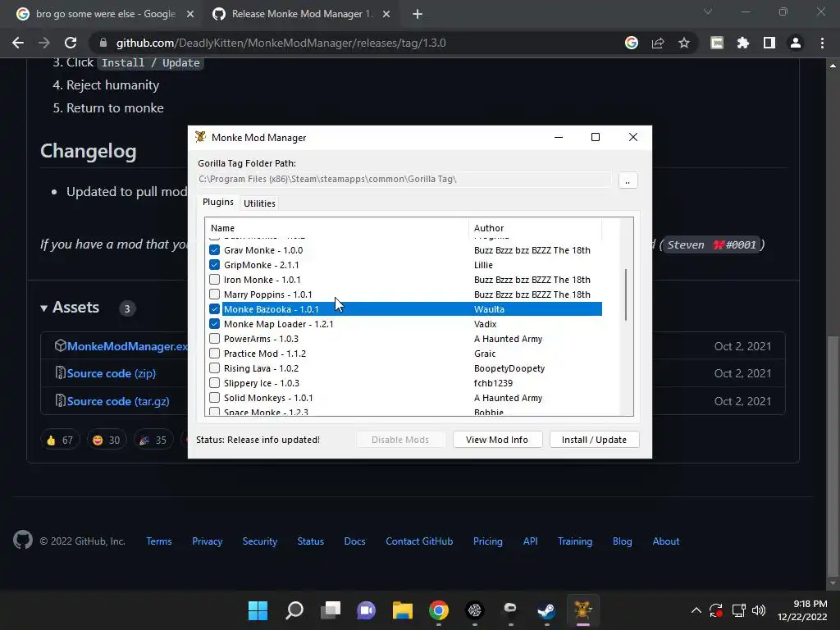Click Steam icon on taskbar
Image resolution: width=840 pixels, height=630 pixels.
546,610
